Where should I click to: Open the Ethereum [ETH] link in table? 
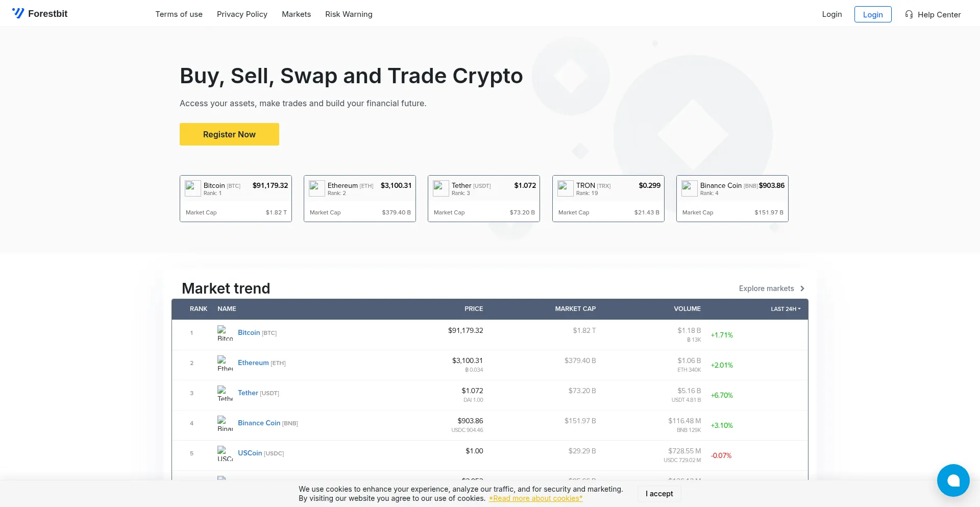pyautogui.click(x=253, y=363)
